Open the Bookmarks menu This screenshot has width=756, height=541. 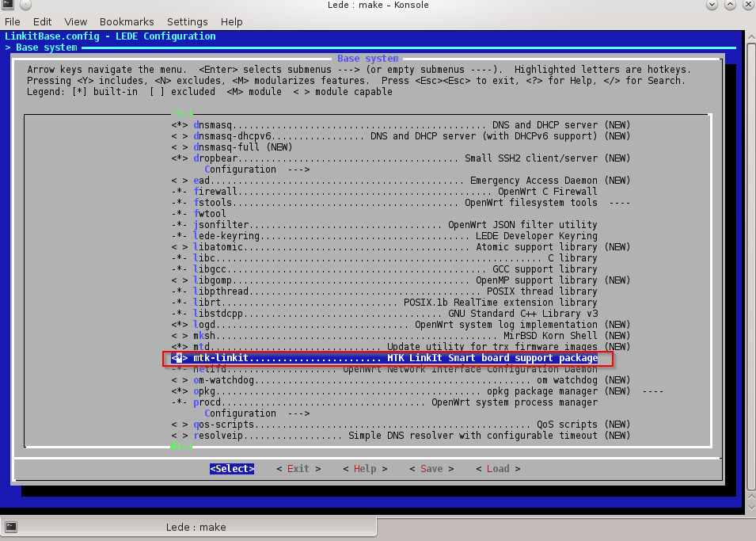121,21
